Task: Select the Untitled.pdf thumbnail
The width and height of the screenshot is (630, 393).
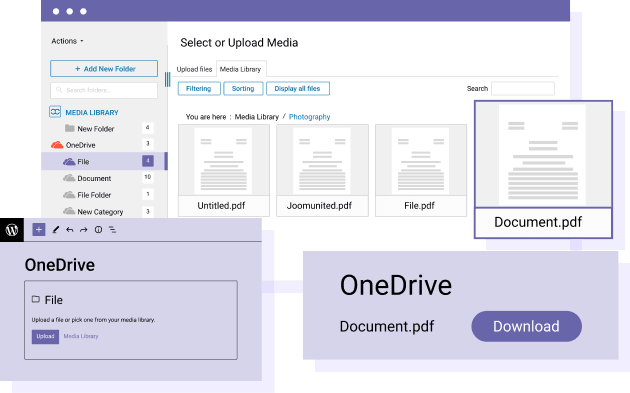Action: pos(224,170)
